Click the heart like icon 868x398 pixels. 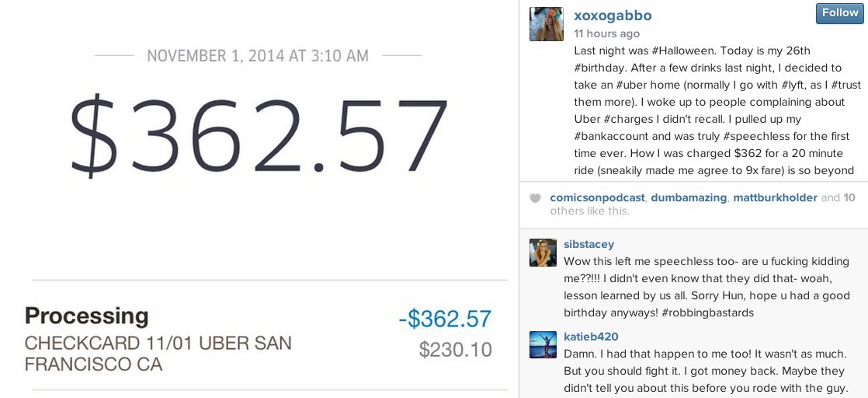pyautogui.click(x=535, y=198)
